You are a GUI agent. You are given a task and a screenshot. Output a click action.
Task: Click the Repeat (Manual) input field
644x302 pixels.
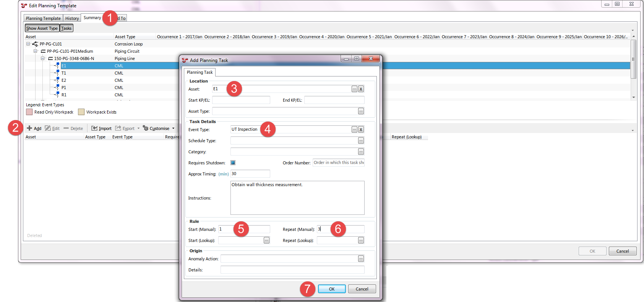tap(341, 229)
